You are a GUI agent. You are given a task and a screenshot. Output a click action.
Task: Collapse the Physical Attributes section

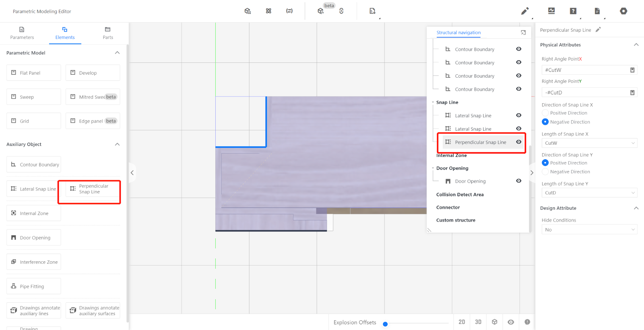[636, 45]
